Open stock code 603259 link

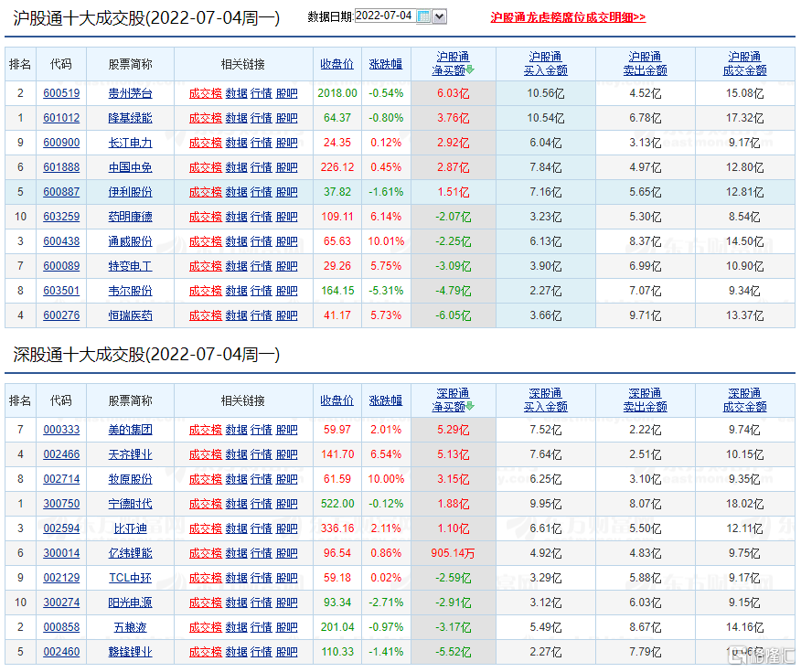[x=61, y=217]
